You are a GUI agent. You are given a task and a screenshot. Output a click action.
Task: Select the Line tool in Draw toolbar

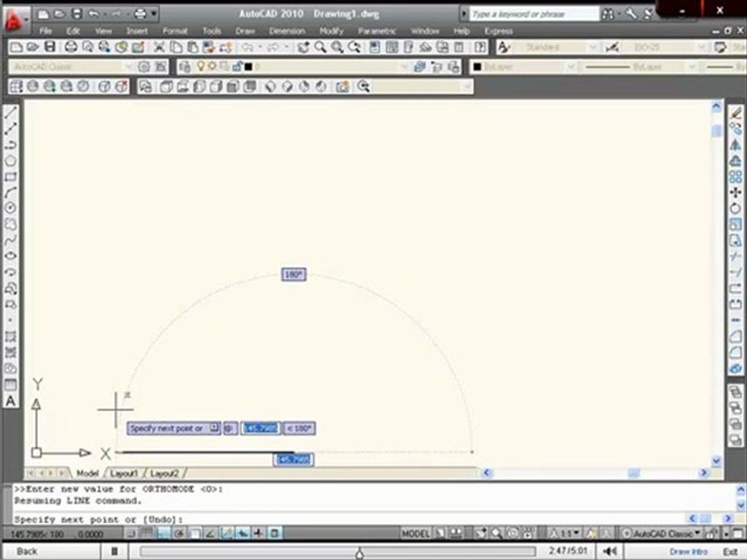(x=10, y=113)
